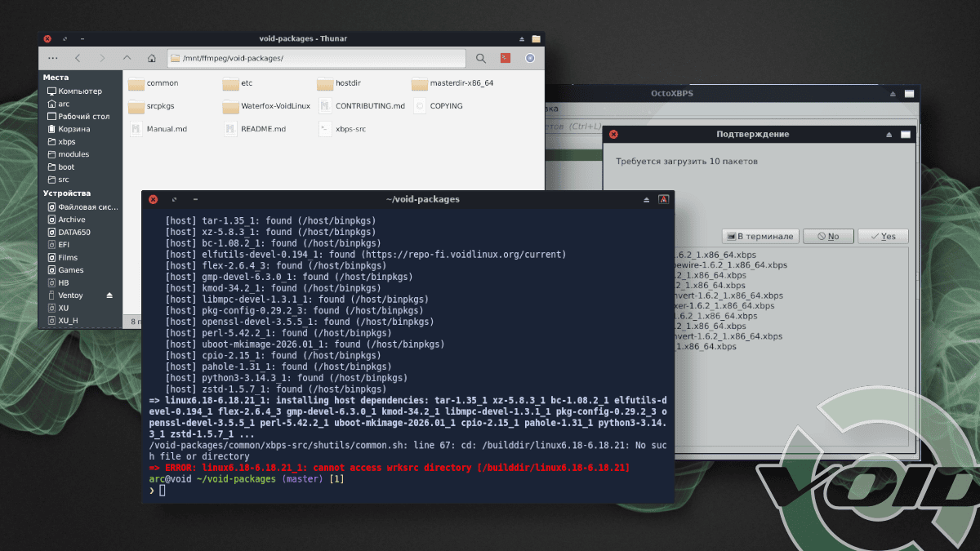Click the folder icon in the Thunar title bar
Viewport: 980px width, 551px height.
point(536,38)
